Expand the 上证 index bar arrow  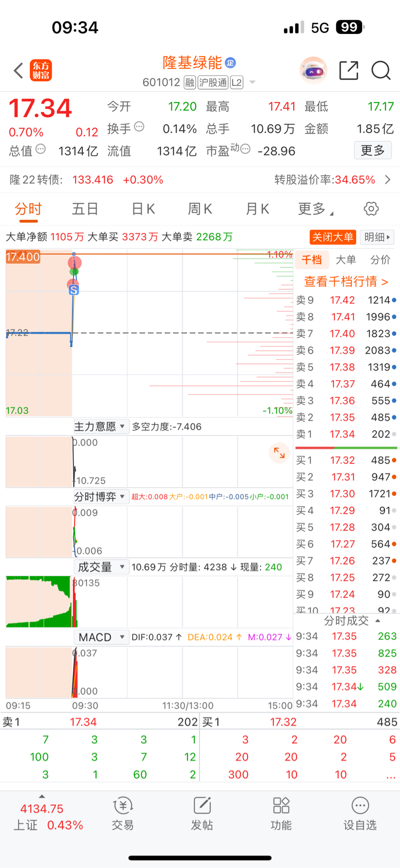(42, 796)
